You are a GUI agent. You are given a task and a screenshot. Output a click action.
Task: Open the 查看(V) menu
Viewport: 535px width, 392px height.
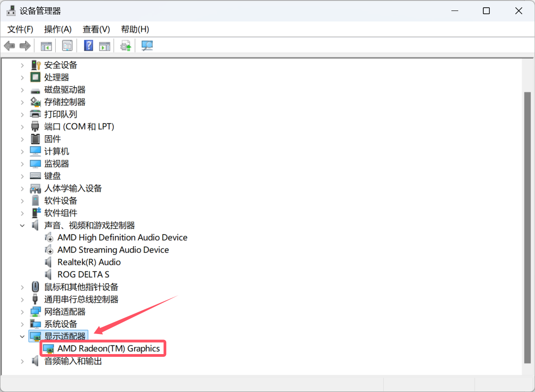(x=96, y=29)
